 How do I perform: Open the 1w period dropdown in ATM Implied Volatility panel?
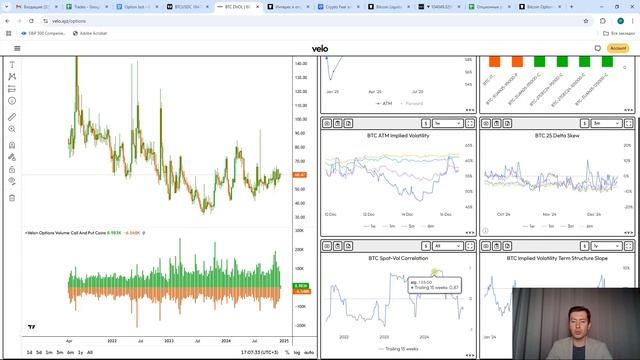pos(448,123)
